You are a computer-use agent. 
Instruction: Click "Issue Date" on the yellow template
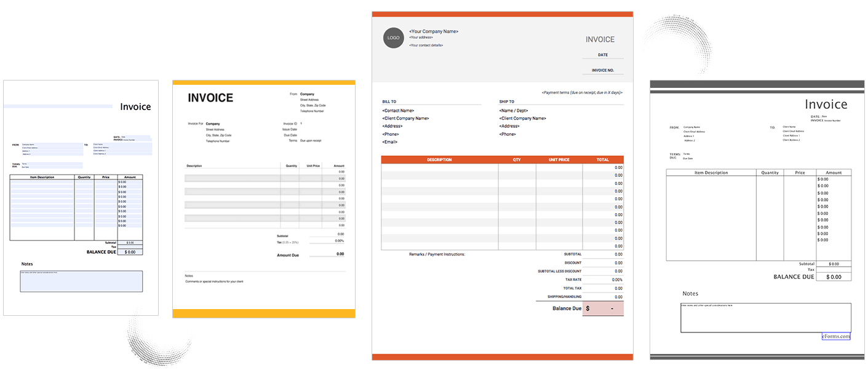(x=290, y=129)
